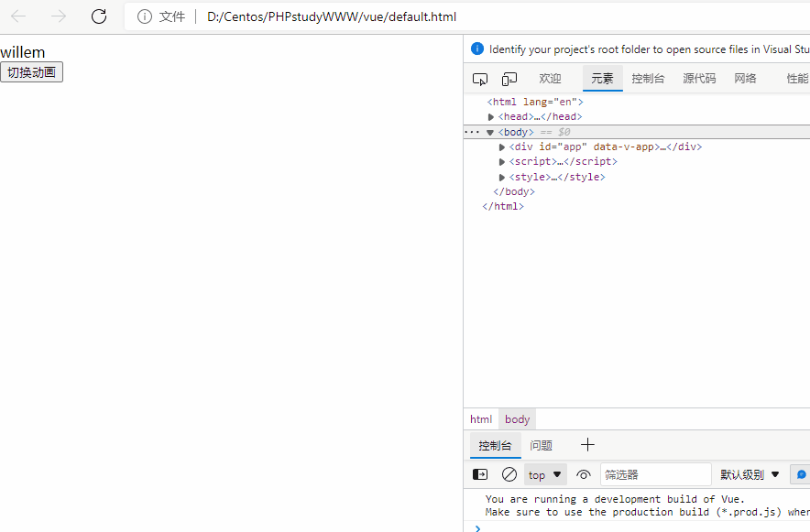Click the console prompt arrow

click(x=477, y=528)
